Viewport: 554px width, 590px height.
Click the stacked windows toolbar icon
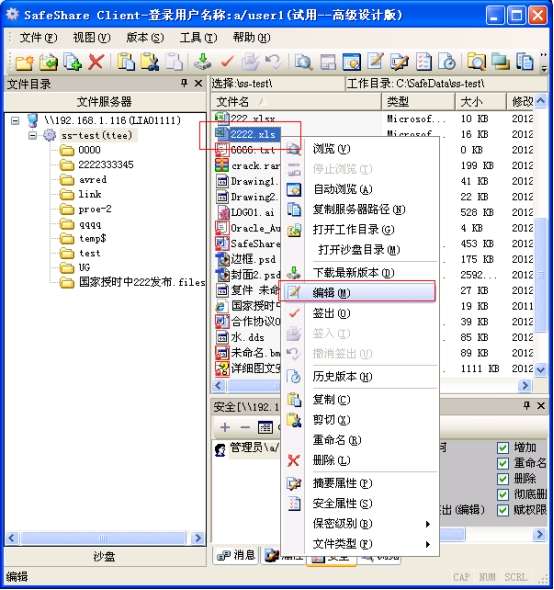coord(500,62)
